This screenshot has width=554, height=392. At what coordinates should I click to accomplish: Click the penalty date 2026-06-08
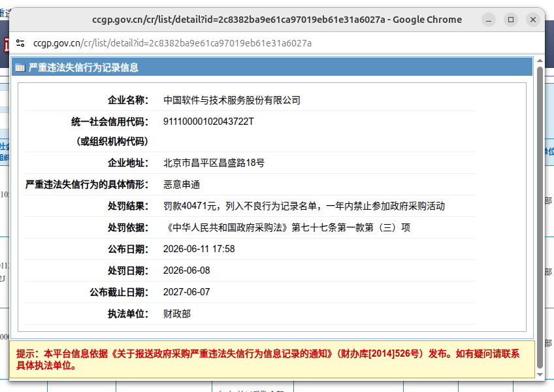coord(187,270)
